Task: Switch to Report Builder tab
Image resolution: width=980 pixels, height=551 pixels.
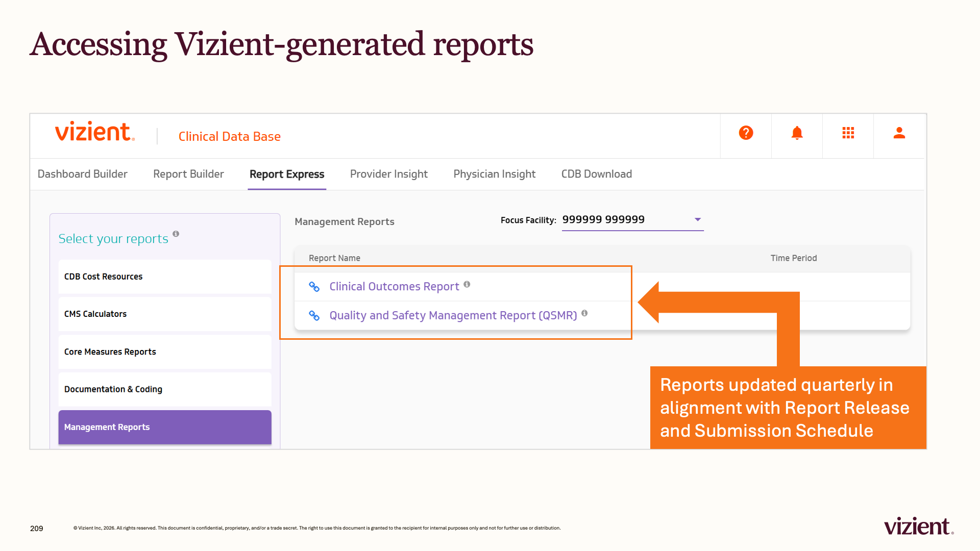Action: [x=188, y=174]
